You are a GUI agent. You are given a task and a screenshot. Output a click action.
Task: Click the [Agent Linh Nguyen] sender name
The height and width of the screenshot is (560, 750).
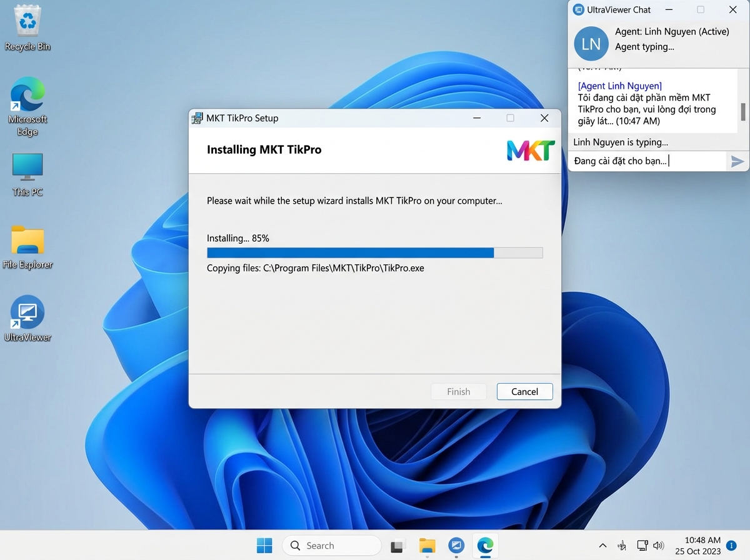point(619,86)
